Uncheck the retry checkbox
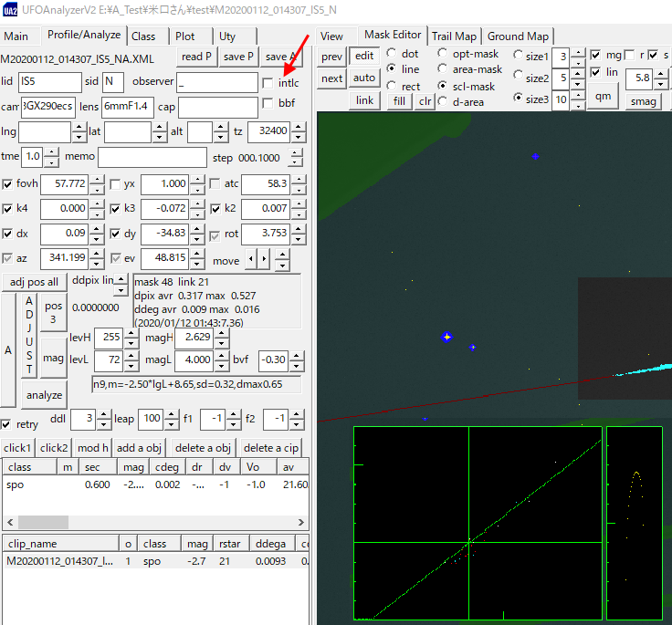This screenshot has height=625, width=672. tap(7, 424)
